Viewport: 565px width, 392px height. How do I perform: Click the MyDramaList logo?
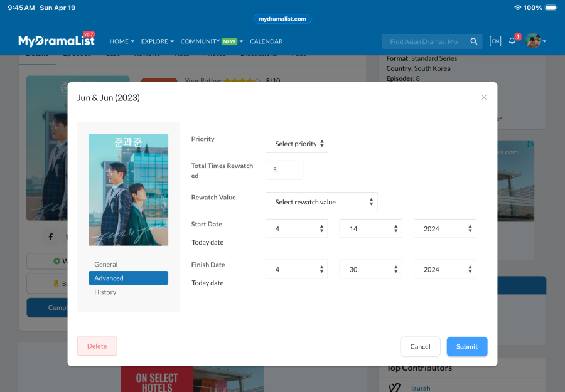point(56,40)
